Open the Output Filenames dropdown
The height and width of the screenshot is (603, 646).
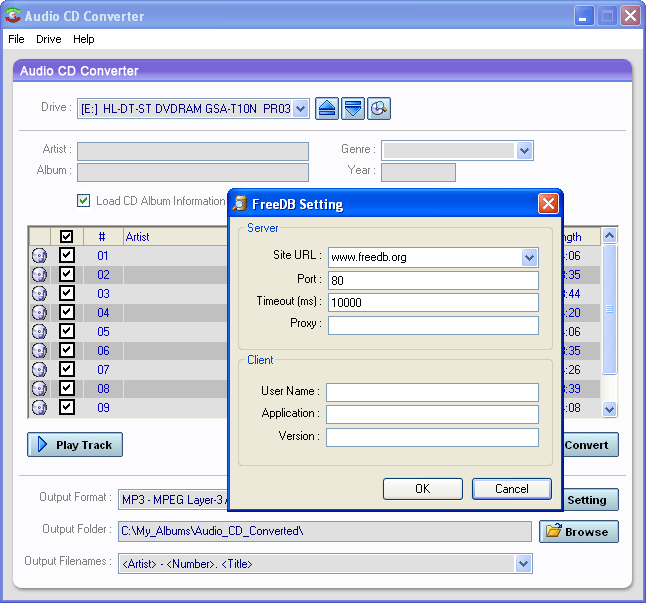(x=523, y=563)
